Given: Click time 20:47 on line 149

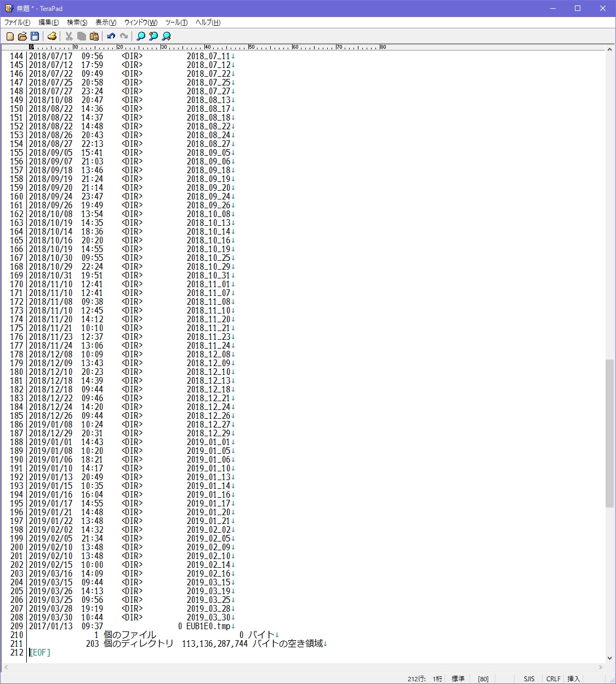Looking at the screenshot, I should pyautogui.click(x=92, y=100).
